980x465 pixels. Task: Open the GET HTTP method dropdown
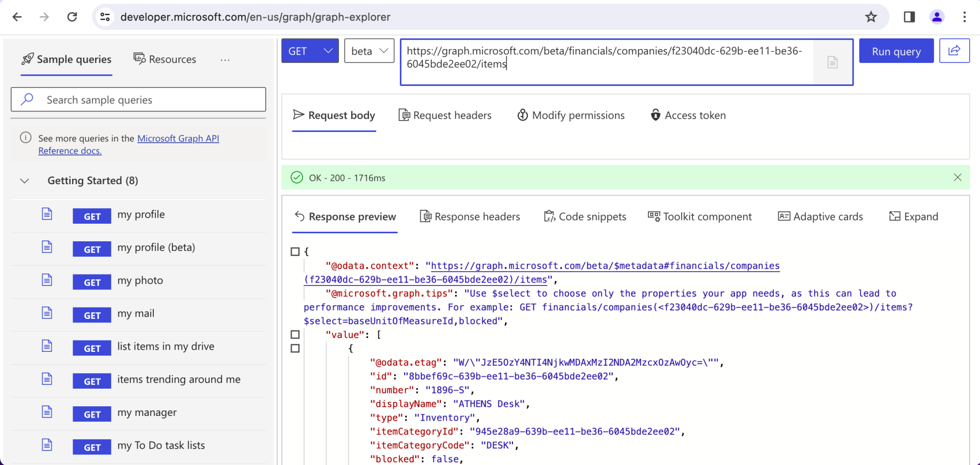310,51
